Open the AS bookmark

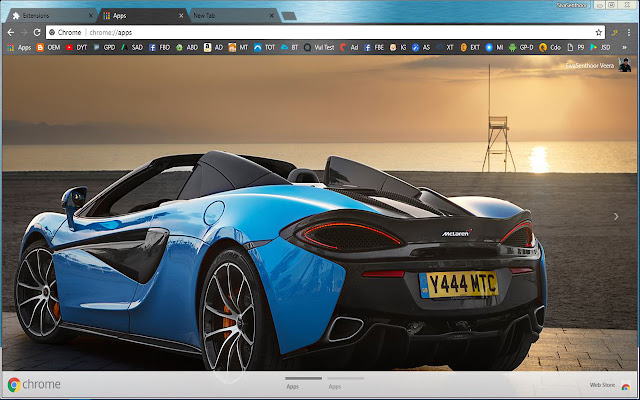pos(421,47)
